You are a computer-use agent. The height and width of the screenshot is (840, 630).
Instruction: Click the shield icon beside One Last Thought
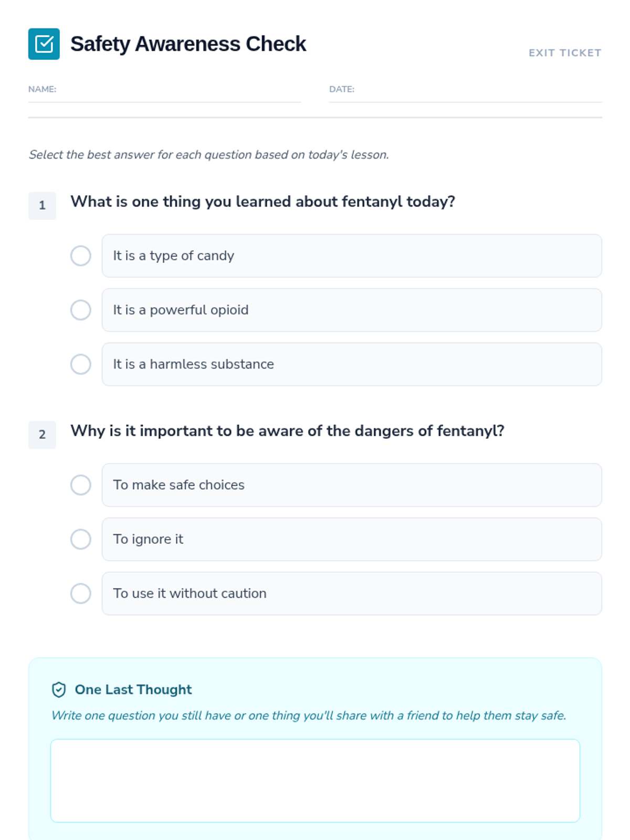click(x=59, y=689)
